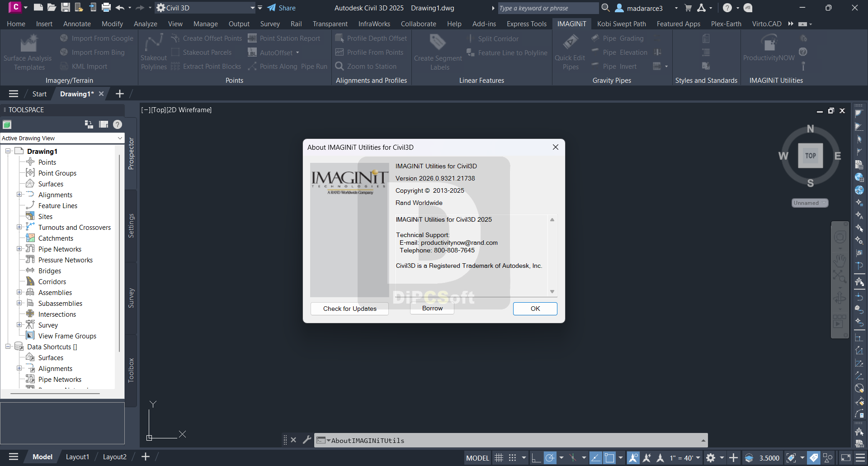Expand the Survey tree node

point(19,325)
